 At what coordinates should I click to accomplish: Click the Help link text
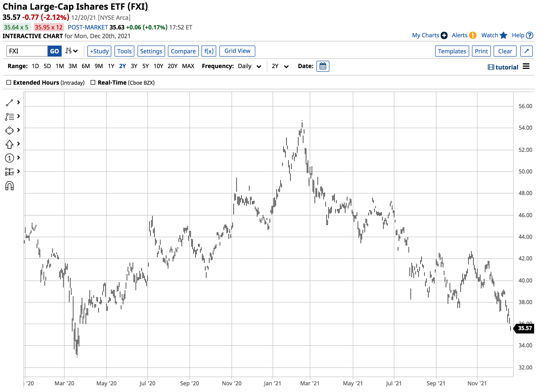(x=518, y=35)
